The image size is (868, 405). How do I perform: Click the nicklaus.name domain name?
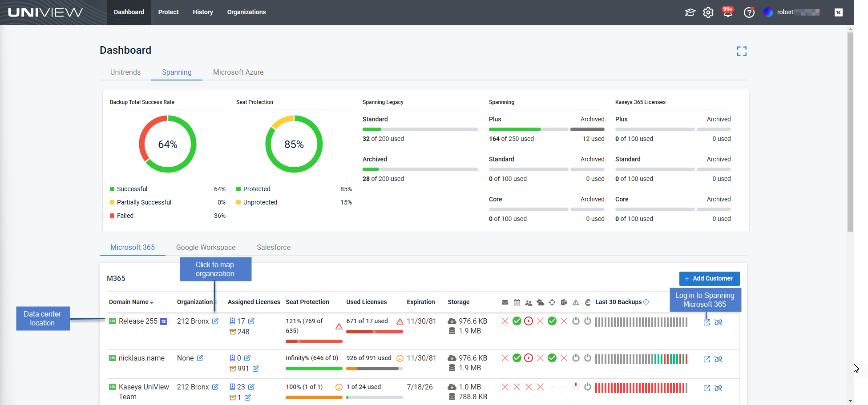(x=141, y=358)
